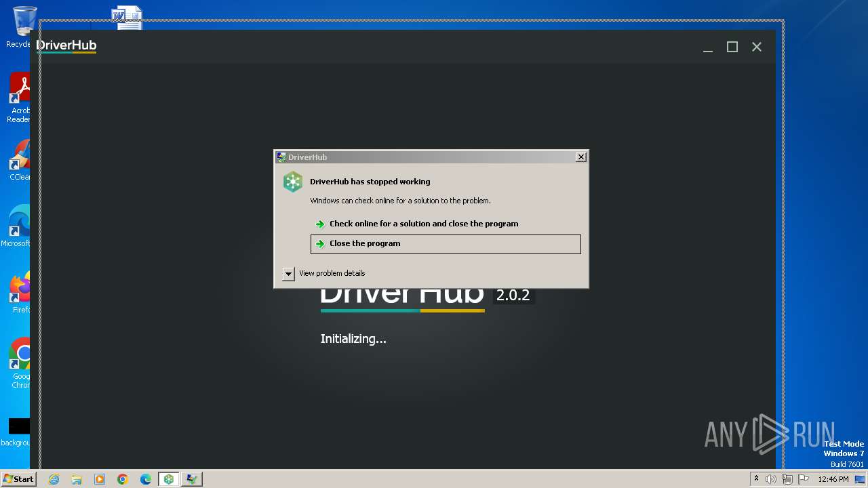Viewport: 868px width, 488px height.
Task: Launch Microsoft Edge from taskbar
Action: [146, 479]
